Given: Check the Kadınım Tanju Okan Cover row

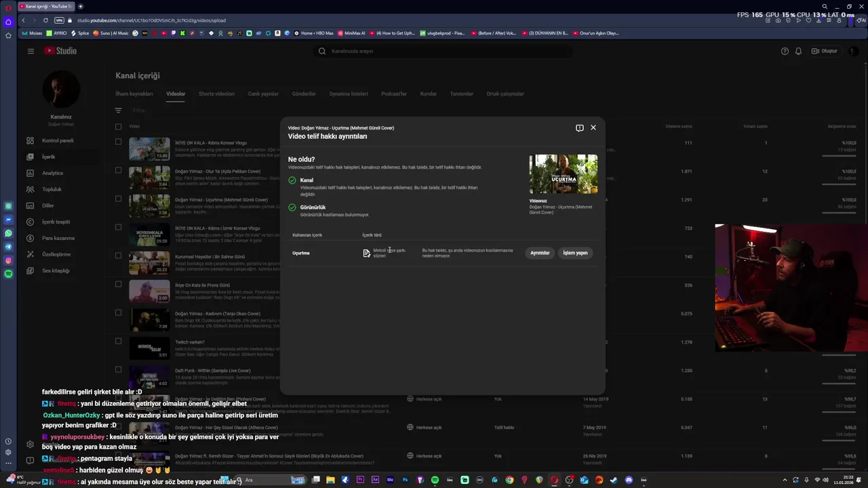Looking at the screenshot, I should click(x=118, y=313).
